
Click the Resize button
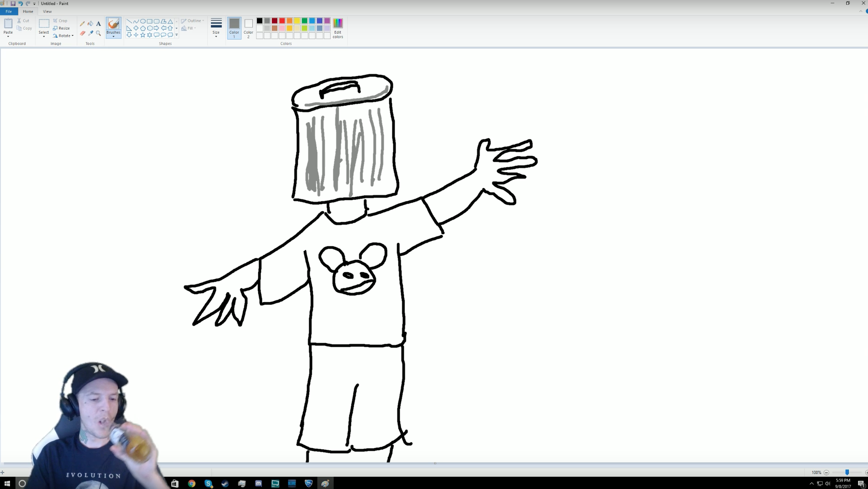tap(61, 28)
